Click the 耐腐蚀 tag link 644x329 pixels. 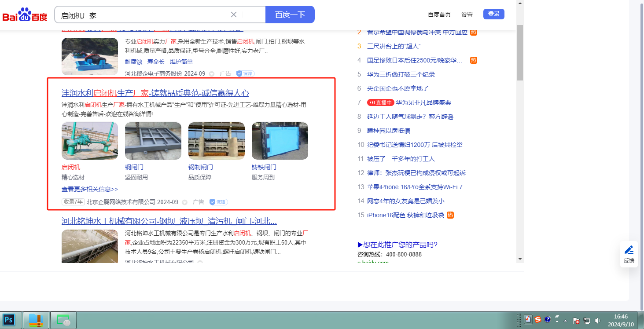pyautogui.click(x=133, y=62)
